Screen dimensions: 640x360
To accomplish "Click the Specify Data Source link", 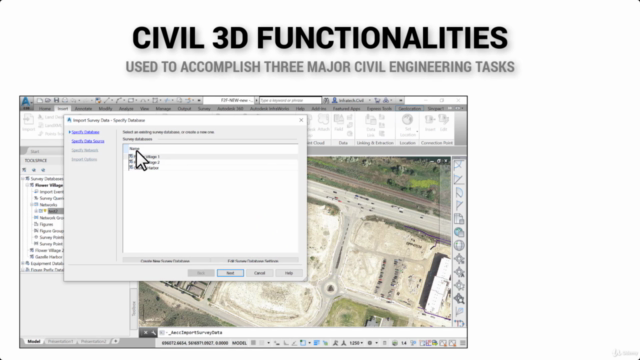I will pyautogui.click(x=88, y=141).
